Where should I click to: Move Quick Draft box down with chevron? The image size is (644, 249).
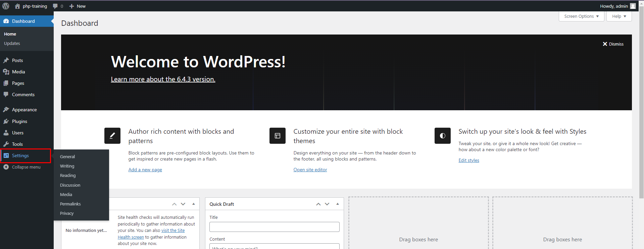coord(327,204)
